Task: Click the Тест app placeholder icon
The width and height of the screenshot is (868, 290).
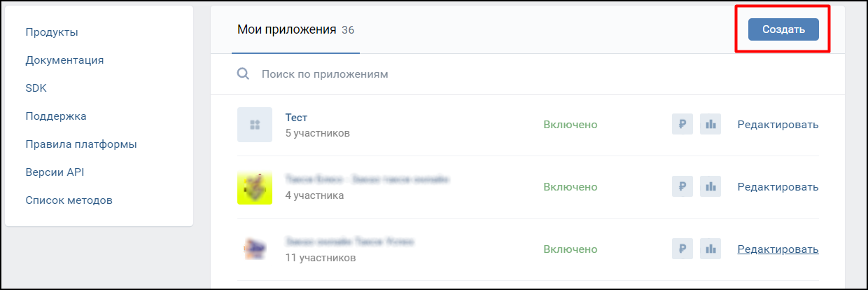Action: point(255,125)
